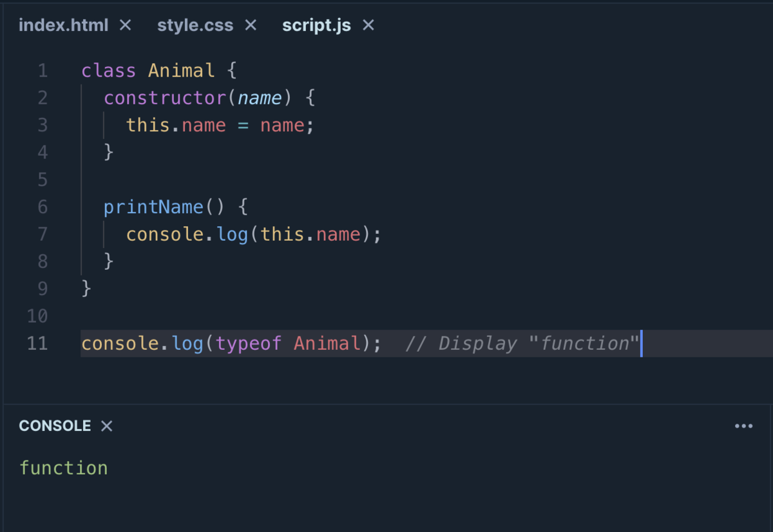
Task: Dismiss the CONSOLE panel with its X
Action: pyautogui.click(x=106, y=426)
